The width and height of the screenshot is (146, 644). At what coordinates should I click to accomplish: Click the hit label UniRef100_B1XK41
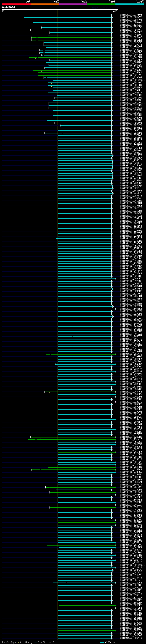131,294
